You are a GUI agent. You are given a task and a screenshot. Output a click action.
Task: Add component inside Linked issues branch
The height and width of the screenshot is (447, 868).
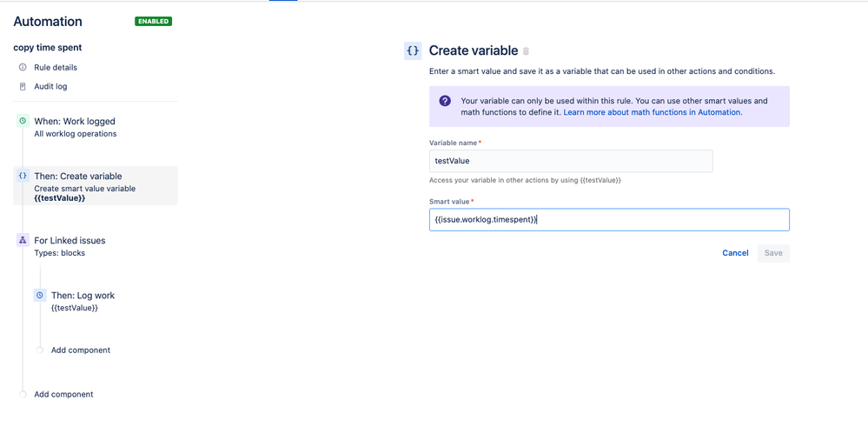80,350
